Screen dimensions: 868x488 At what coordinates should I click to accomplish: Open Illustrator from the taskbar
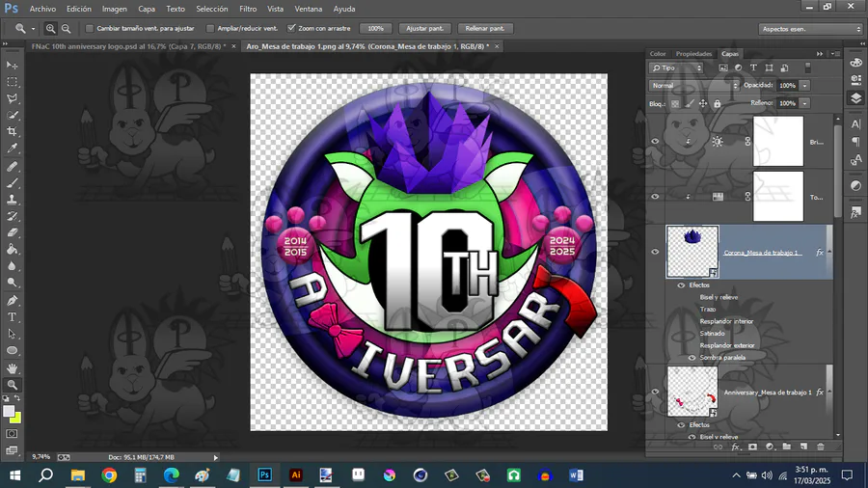click(296, 475)
